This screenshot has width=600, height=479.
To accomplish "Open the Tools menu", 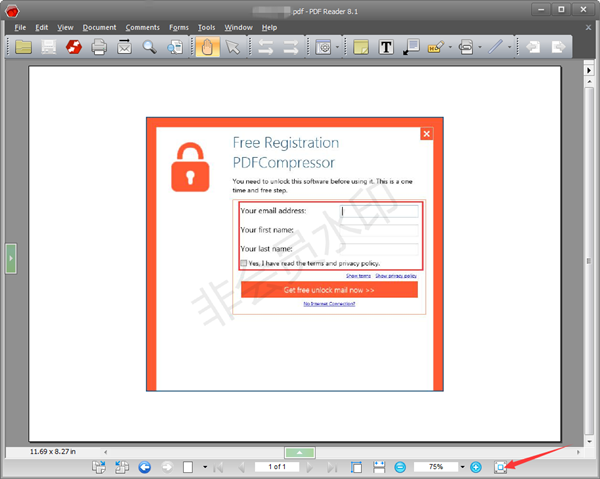I will [x=207, y=28].
